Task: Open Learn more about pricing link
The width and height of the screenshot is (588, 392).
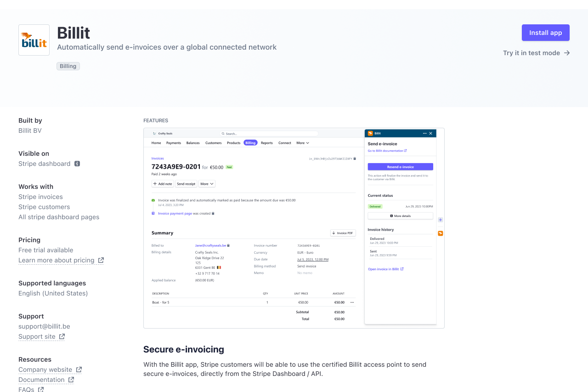Action: [56, 260]
